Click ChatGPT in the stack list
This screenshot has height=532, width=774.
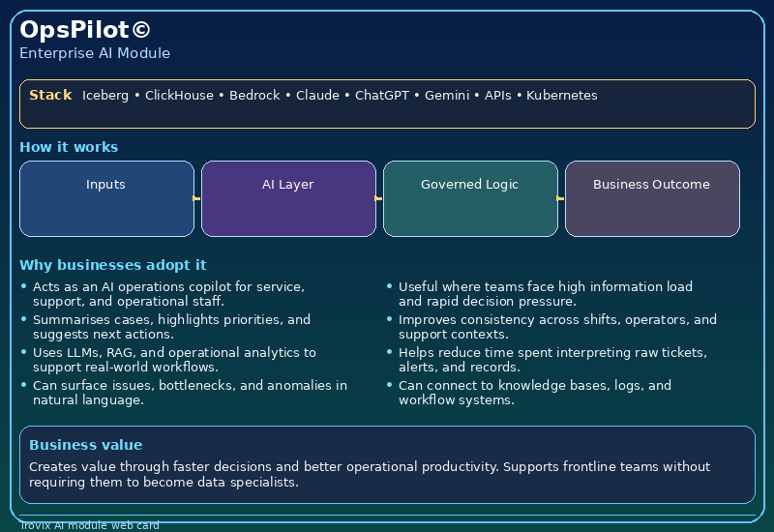[x=381, y=96]
